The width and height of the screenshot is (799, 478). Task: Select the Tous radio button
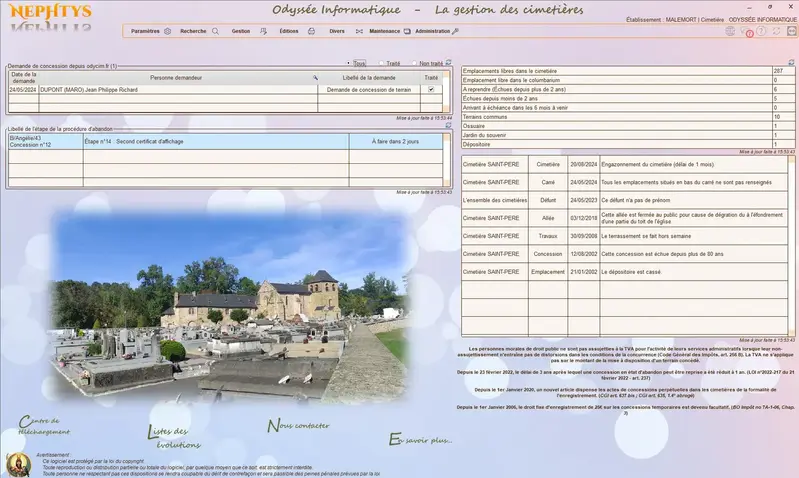(349, 63)
